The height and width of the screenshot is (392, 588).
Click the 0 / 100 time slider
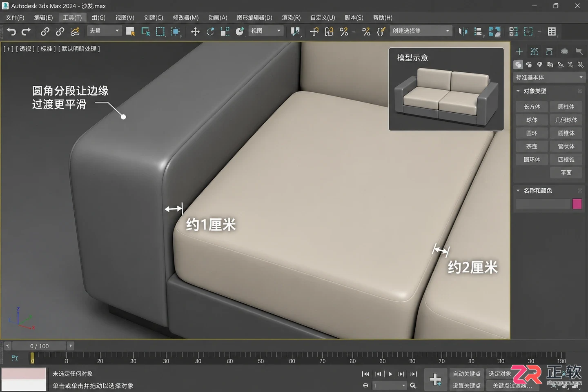[39, 346]
